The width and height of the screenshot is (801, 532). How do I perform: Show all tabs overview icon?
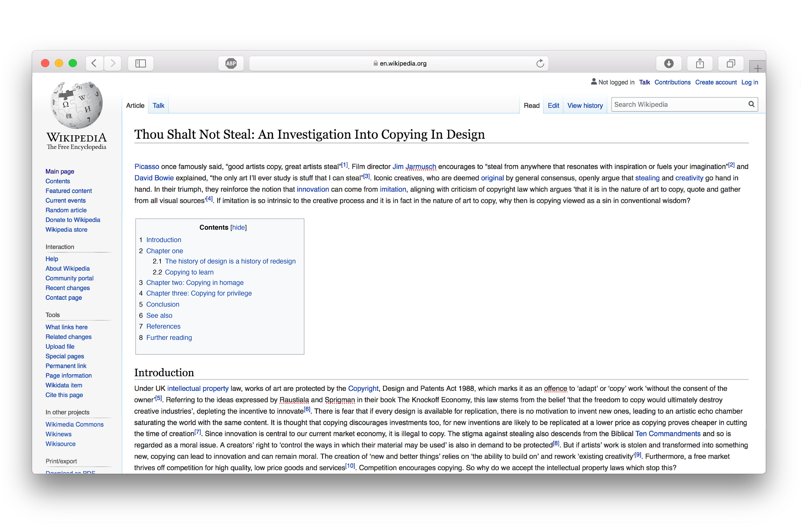(731, 63)
